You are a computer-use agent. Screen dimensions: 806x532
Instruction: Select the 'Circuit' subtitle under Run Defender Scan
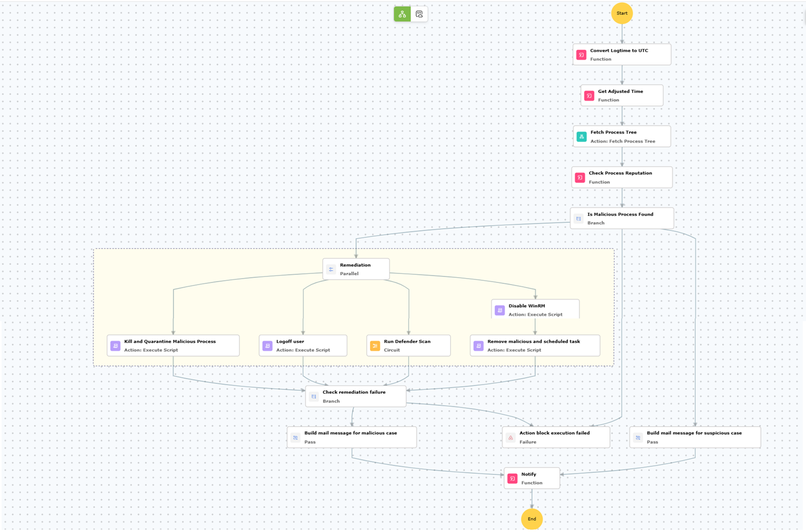click(392, 350)
